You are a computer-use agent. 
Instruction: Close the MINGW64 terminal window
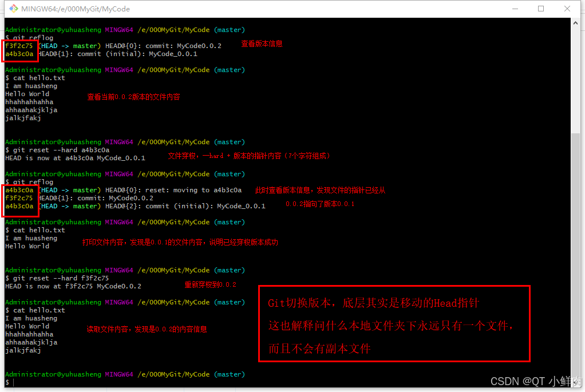click(x=567, y=9)
